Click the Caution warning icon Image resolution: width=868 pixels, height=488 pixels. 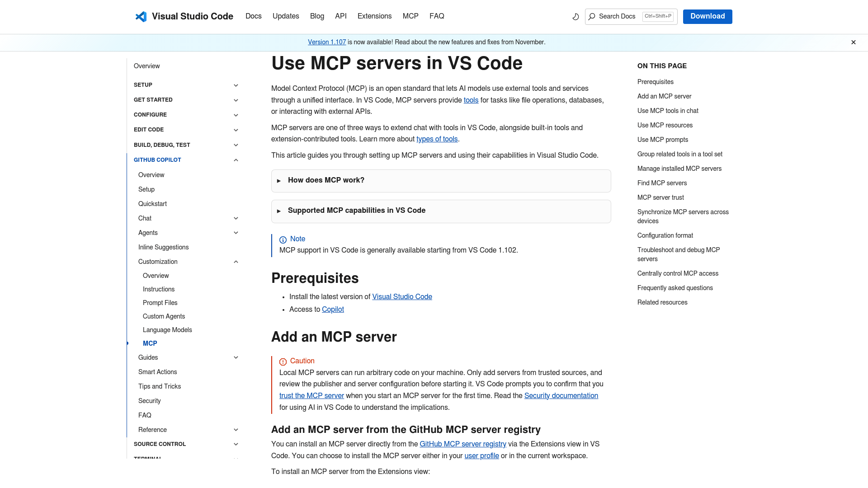[283, 362]
